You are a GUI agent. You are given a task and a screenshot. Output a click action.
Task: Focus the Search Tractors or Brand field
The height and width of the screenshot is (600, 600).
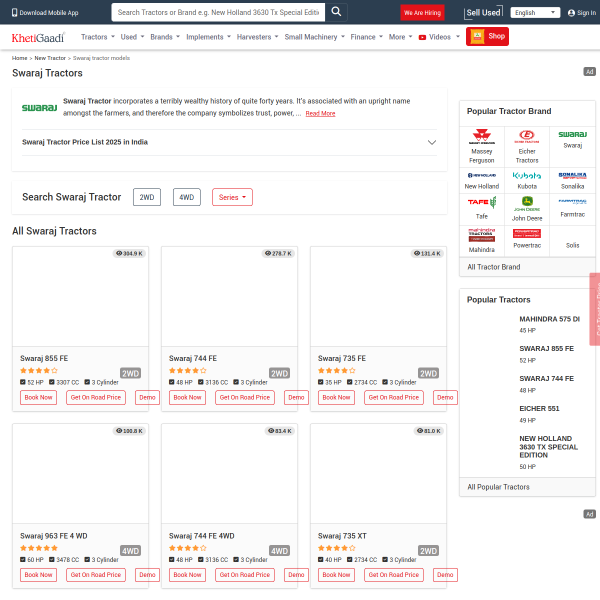point(218,12)
